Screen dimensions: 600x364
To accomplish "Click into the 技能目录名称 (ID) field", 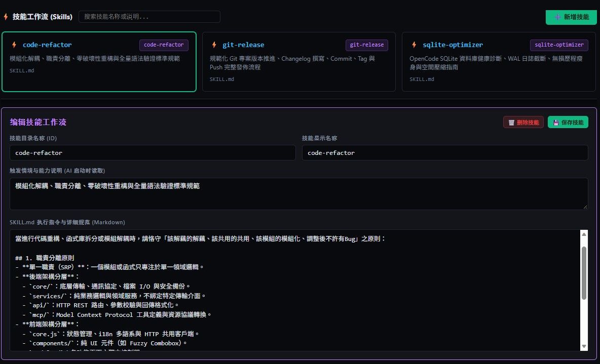I will [153, 152].
